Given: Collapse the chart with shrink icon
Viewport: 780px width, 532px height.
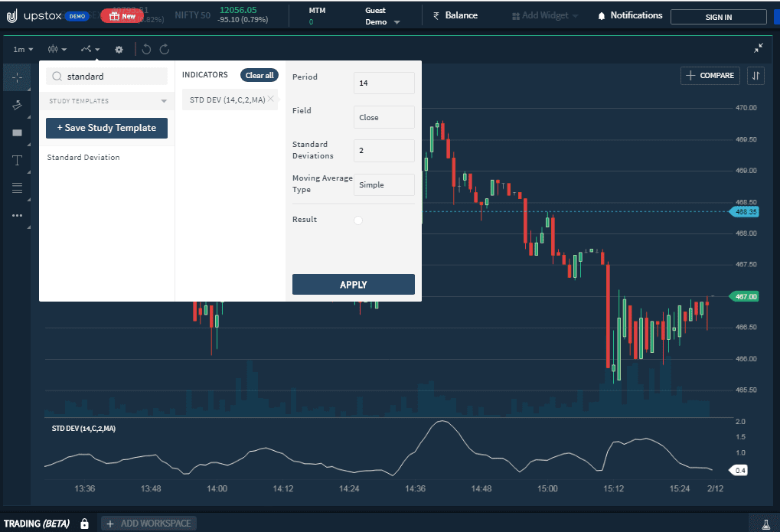Looking at the screenshot, I should tap(758, 47).
